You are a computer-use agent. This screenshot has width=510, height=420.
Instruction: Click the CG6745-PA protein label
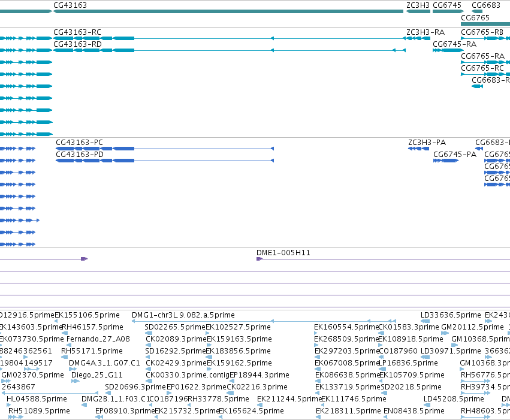point(455,155)
